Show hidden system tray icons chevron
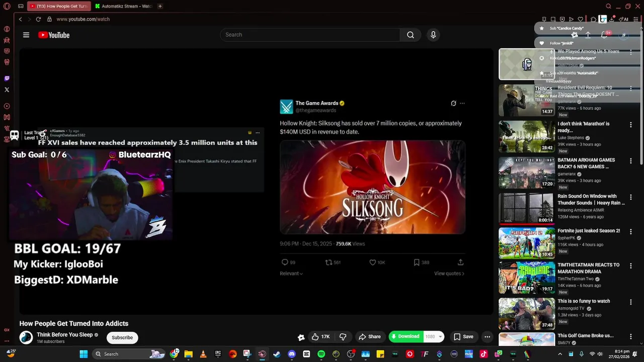This screenshot has height=362, width=644. pyautogui.click(x=560, y=354)
